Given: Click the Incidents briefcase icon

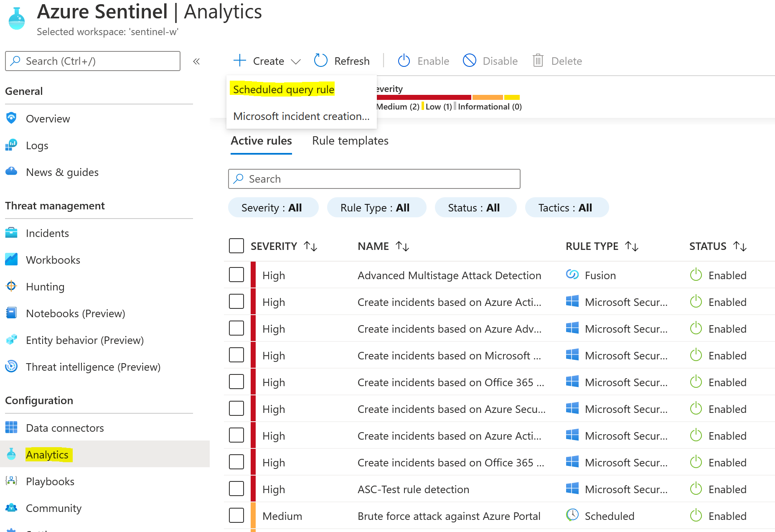Looking at the screenshot, I should coord(11,233).
